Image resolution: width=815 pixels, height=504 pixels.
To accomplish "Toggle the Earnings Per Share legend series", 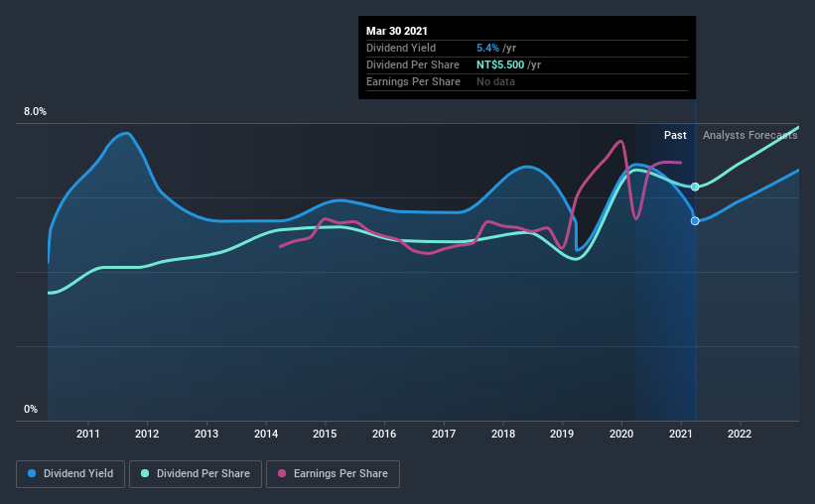I will coord(333,474).
